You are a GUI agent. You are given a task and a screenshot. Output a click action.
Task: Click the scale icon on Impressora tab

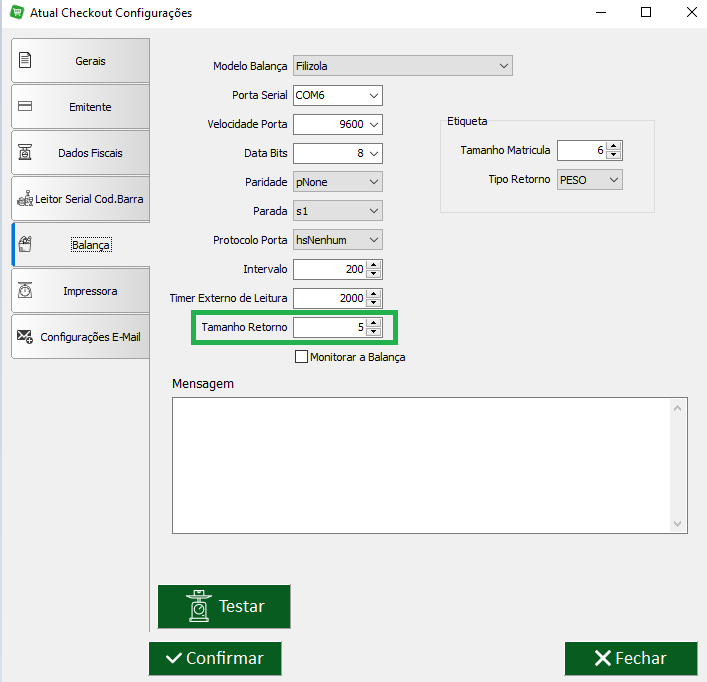click(x=25, y=290)
